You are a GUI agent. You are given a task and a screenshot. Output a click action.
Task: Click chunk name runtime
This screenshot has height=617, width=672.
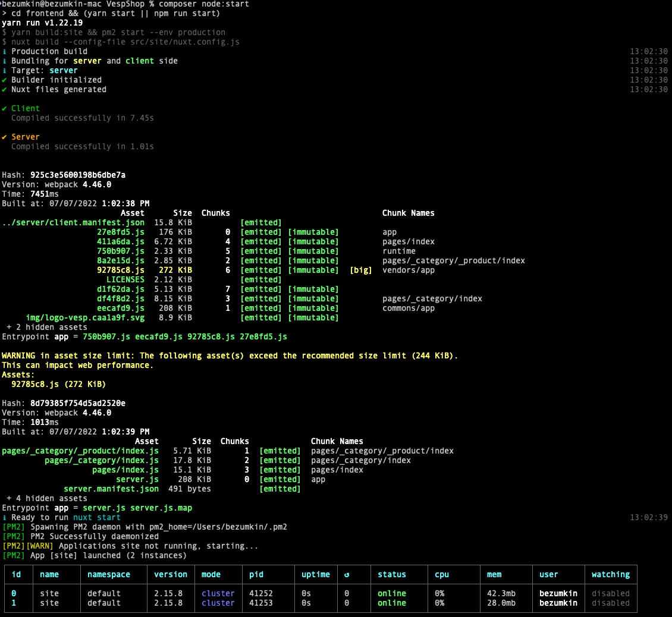tap(399, 251)
